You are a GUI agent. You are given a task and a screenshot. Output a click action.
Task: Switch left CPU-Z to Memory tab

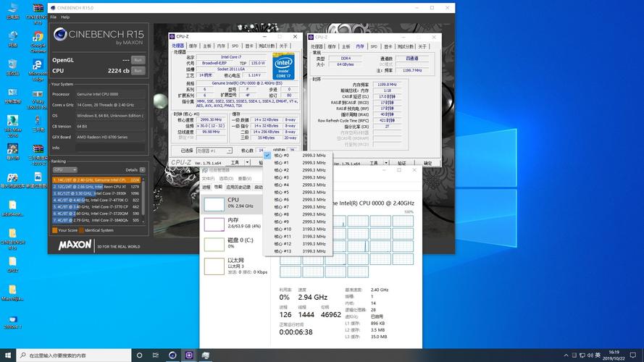221,46
